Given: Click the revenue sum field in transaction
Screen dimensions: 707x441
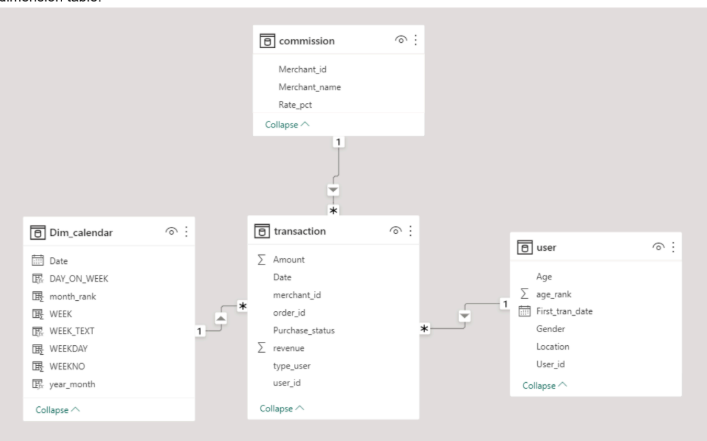Looking at the screenshot, I should point(290,349).
